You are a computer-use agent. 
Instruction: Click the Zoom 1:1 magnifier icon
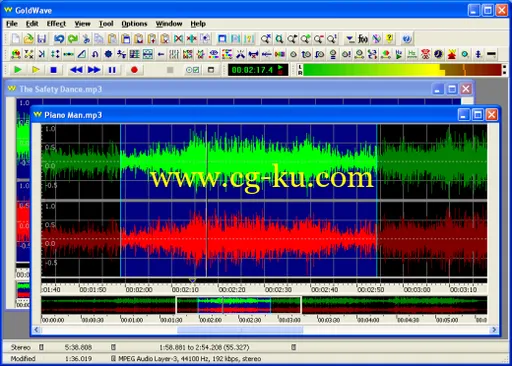point(332,39)
